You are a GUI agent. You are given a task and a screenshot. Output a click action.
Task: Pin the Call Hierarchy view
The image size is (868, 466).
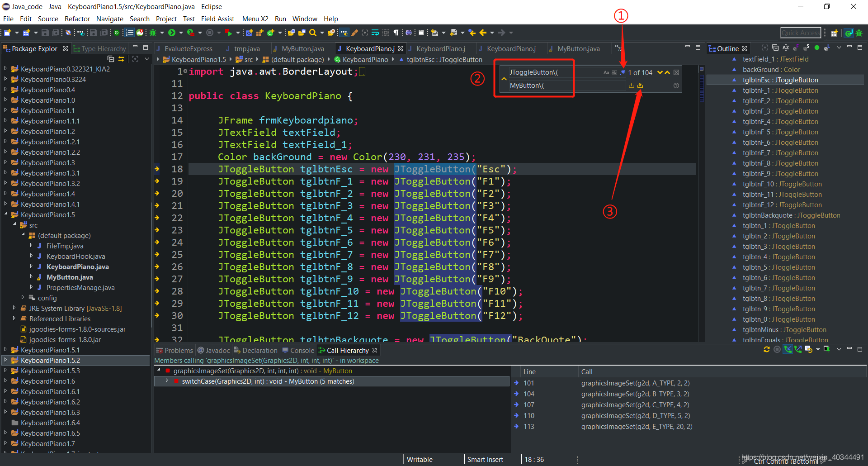point(827,349)
